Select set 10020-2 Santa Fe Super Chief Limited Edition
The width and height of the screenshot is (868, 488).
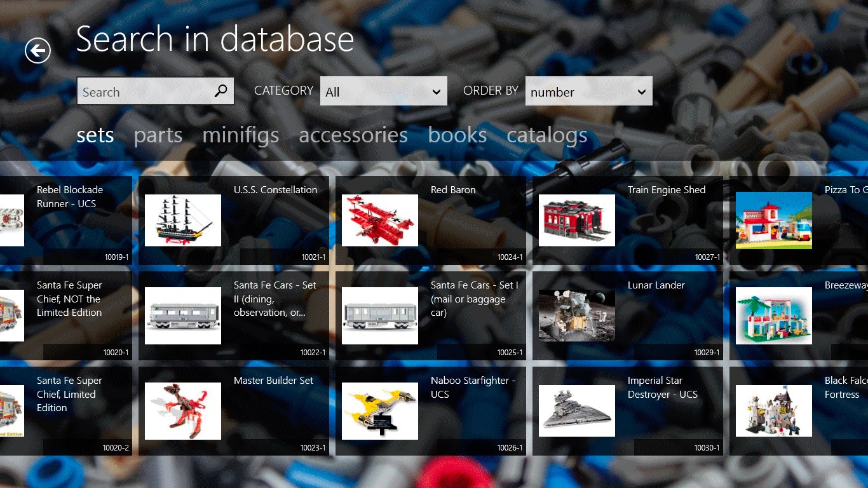(x=65, y=411)
